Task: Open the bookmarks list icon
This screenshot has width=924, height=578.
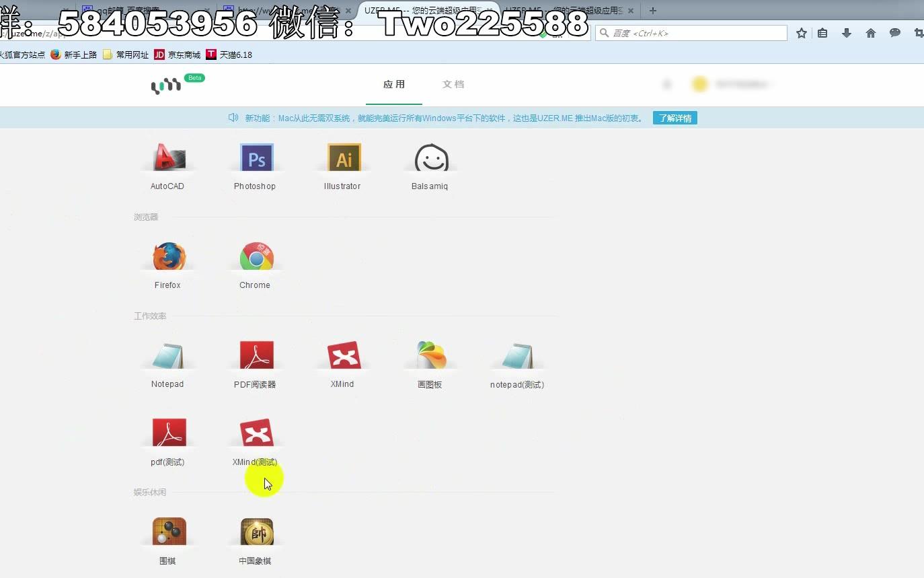Action: point(822,33)
